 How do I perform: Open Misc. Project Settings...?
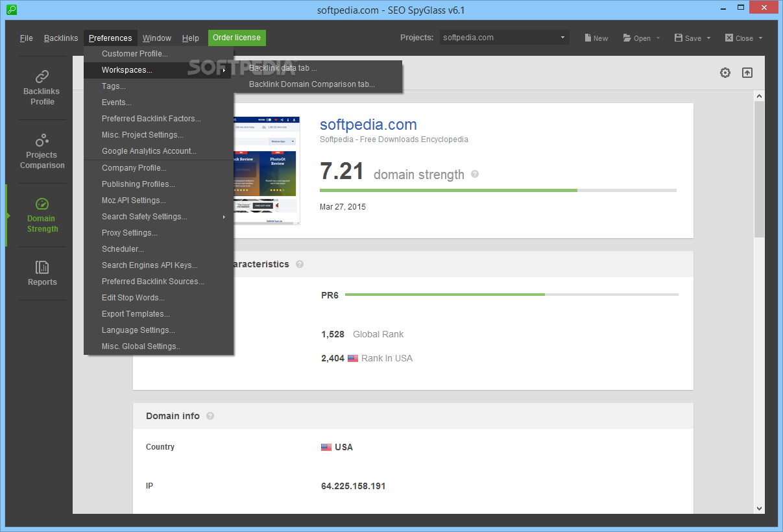point(158,135)
